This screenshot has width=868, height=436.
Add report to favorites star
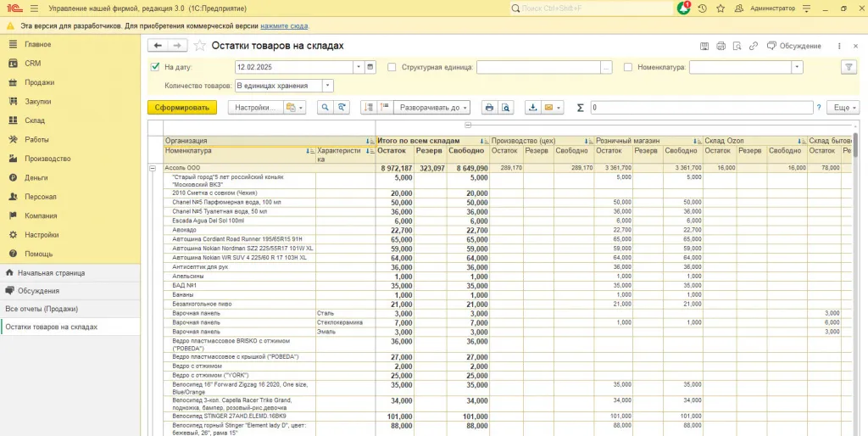point(200,46)
